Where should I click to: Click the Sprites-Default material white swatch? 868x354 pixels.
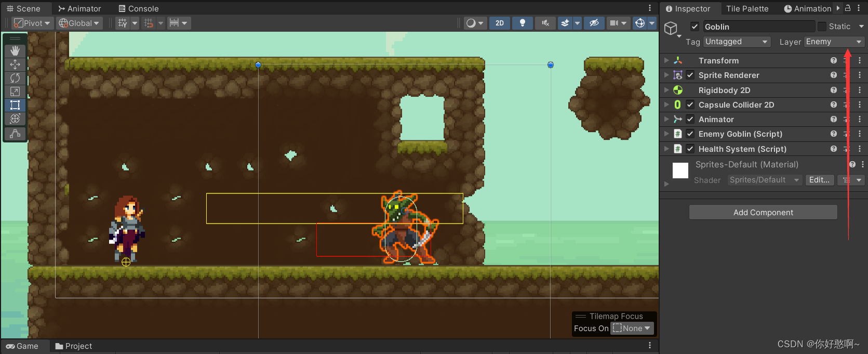coord(680,171)
